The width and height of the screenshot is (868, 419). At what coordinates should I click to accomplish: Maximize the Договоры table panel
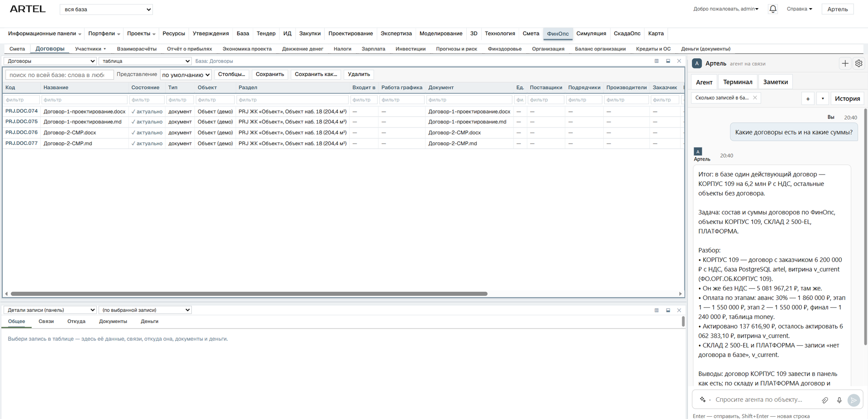click(668, 61)
